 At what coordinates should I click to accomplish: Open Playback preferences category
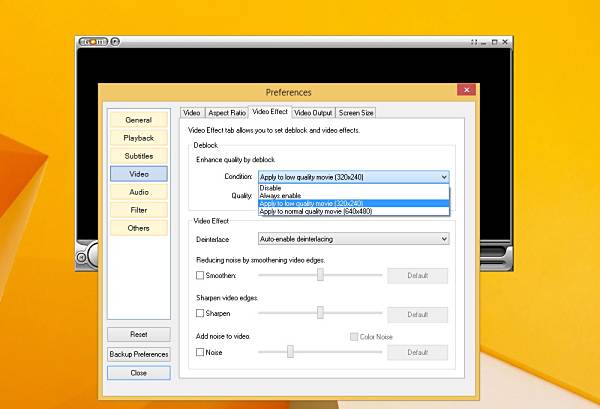coord(139,138)
